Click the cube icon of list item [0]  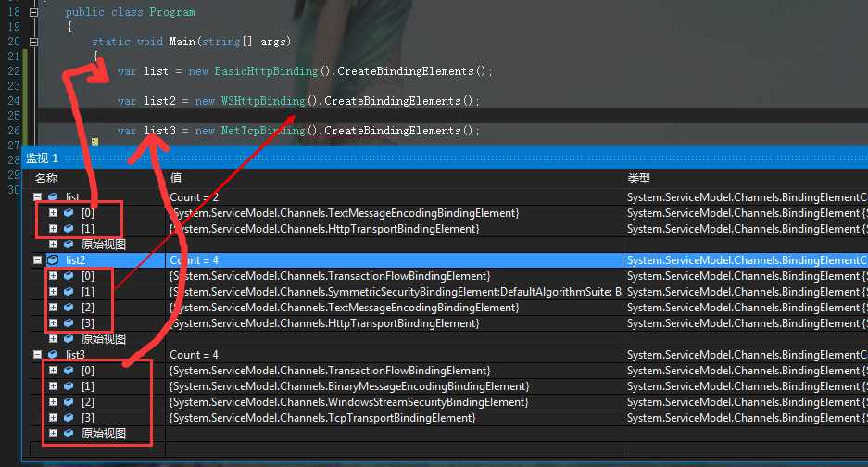pyautogui.click(x=69, y=213)
